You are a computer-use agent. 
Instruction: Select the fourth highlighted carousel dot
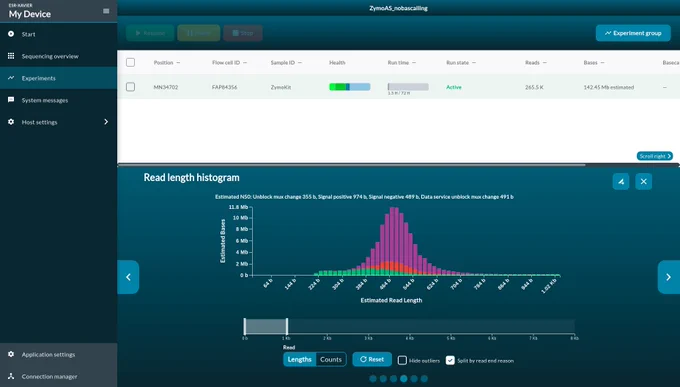404,379
